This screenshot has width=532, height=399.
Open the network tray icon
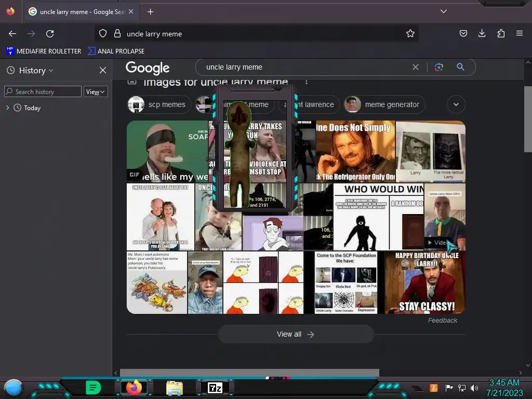461,388
